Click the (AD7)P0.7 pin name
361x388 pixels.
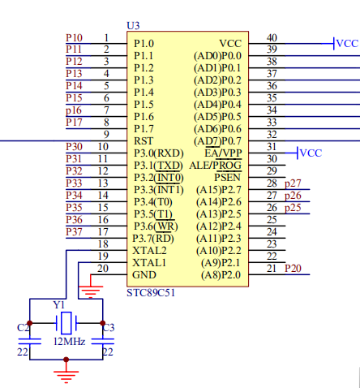tap(217, 141)
